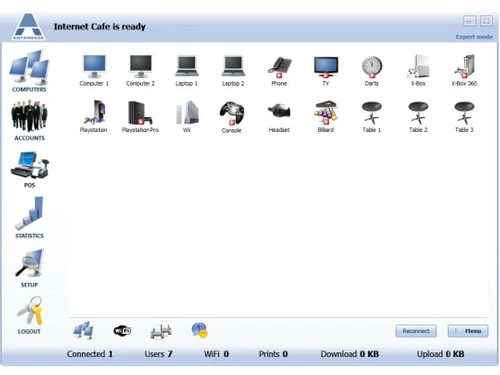
Task: Click the Prints 0 status entry
Action: point(273,354)
